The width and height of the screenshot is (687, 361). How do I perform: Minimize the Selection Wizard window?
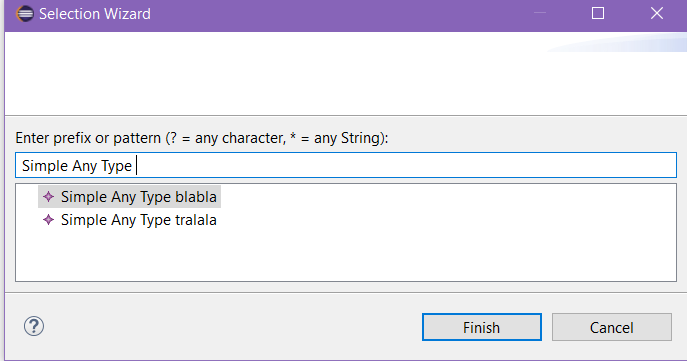tap(540, 13)
